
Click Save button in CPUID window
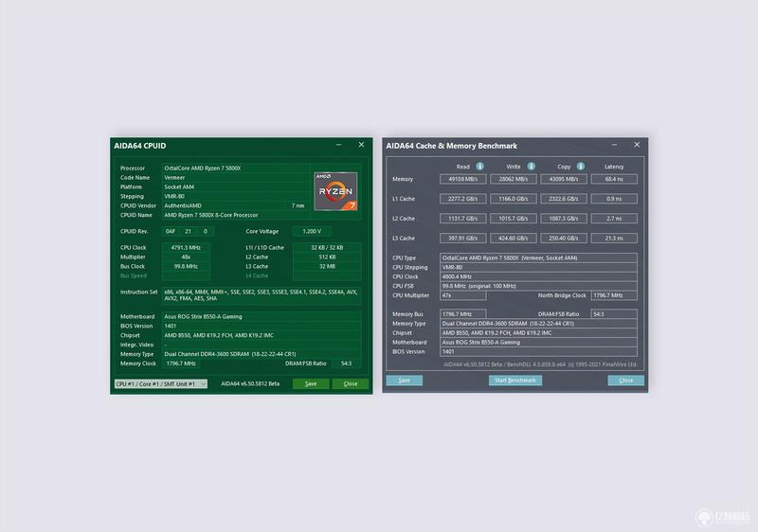point(311,383)
